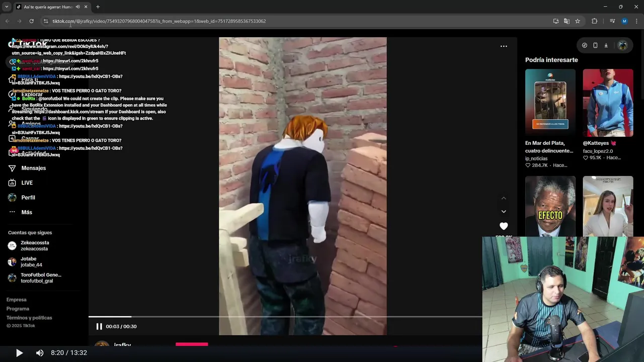The width and height of the screenshot is (644, 362).
Task: Open the site information icon in address bar
Action: pyautogui.click(x=46, y=21)
